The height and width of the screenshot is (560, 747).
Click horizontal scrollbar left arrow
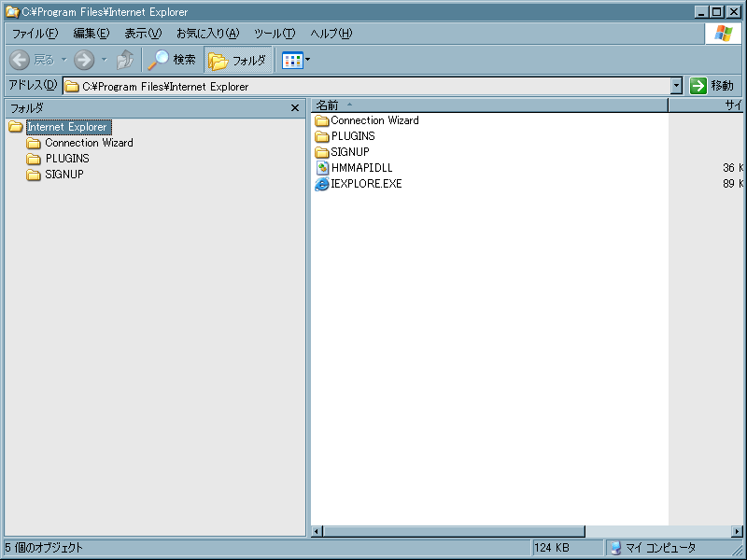point(317,531)
